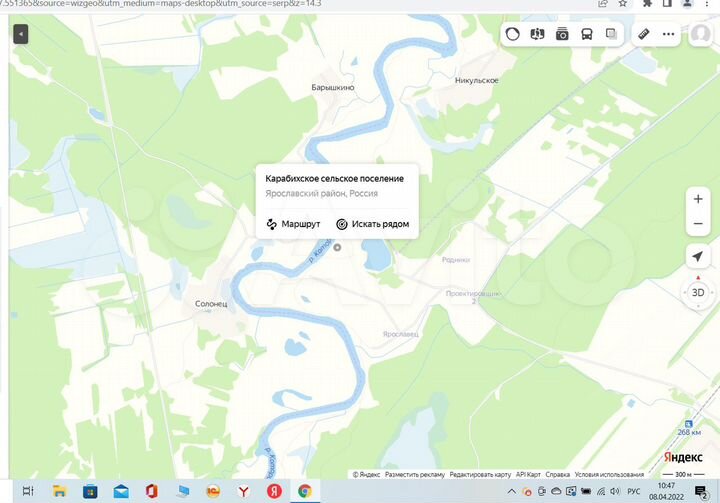Open the Chrome three-dot menu
The image size is (720, 503).
click(x=707, y=4)
